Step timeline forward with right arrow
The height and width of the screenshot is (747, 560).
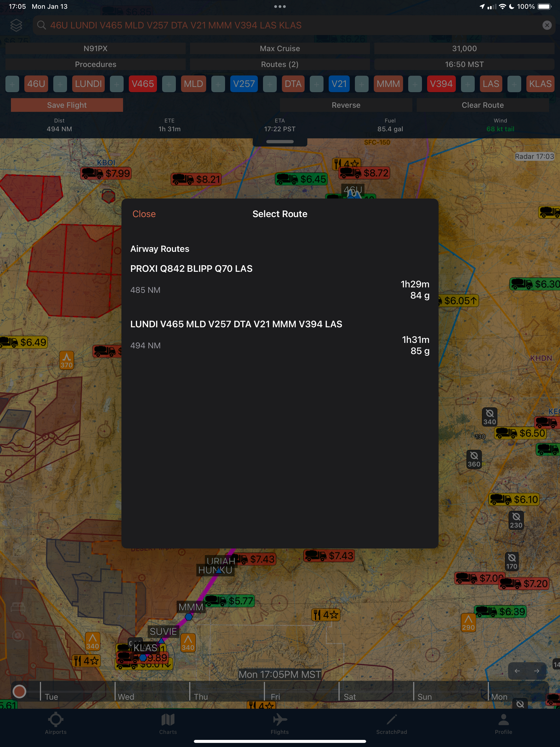point(537,671)
